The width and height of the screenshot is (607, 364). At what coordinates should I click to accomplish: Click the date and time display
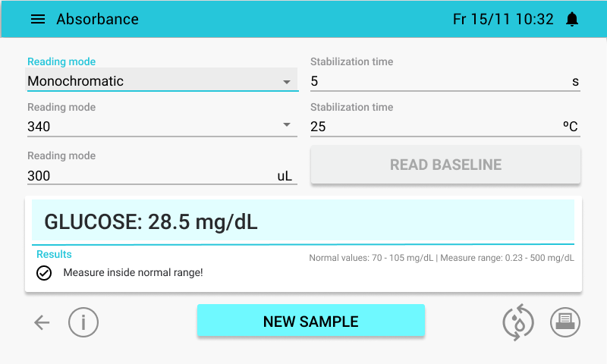[x=503, y=19]
